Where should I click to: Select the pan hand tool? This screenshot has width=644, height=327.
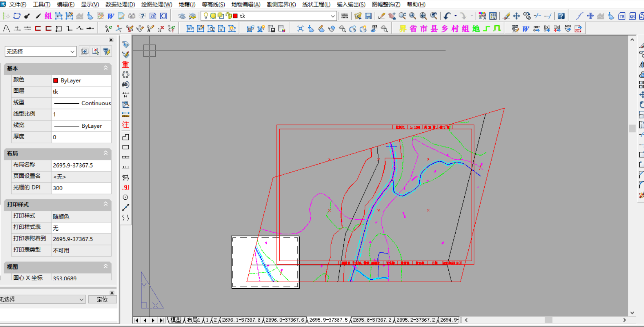392,16
